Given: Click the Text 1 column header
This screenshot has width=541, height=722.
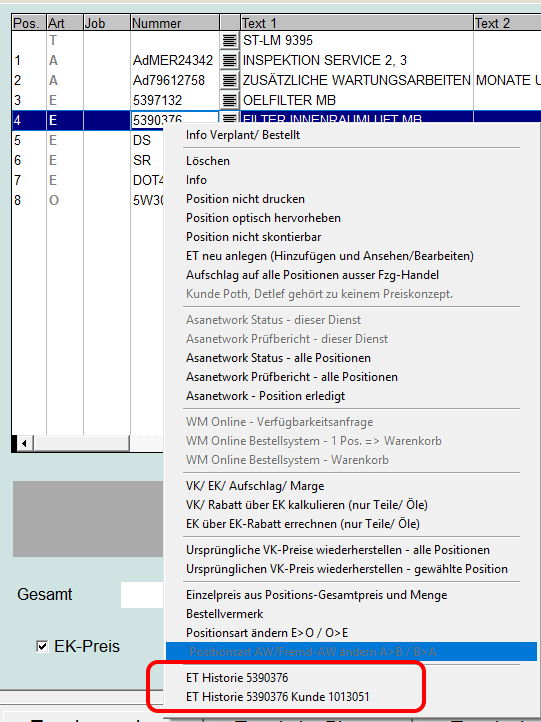Looking at the screenshot, I should [357, 23].
